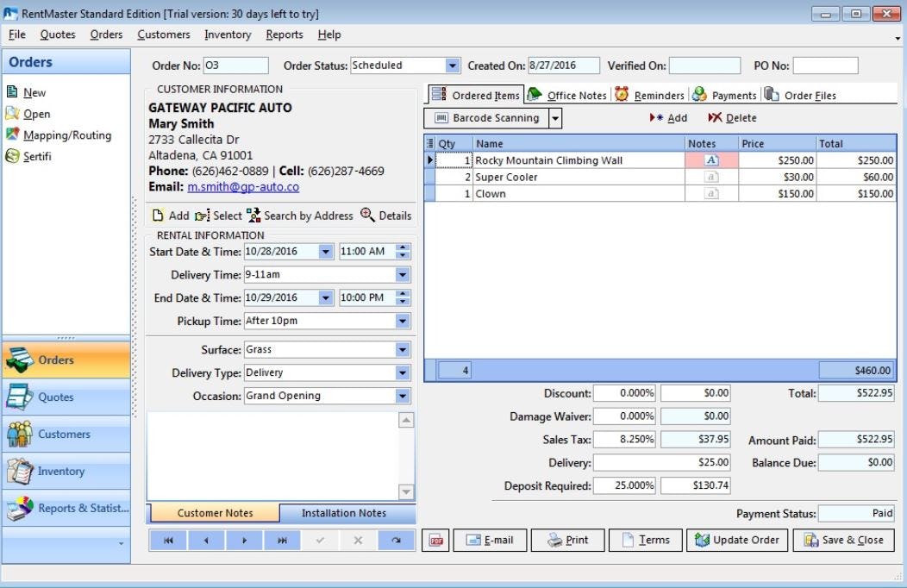Image resolution: width=907 pixels, height=588 pixels.
Task: Open the Delivery Time dropdown
Action: 403,275
